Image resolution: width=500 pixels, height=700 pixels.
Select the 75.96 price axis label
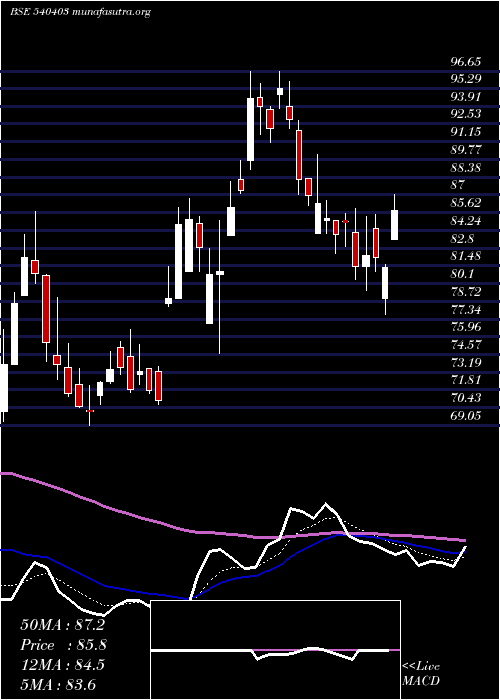(x=466, y=327)
